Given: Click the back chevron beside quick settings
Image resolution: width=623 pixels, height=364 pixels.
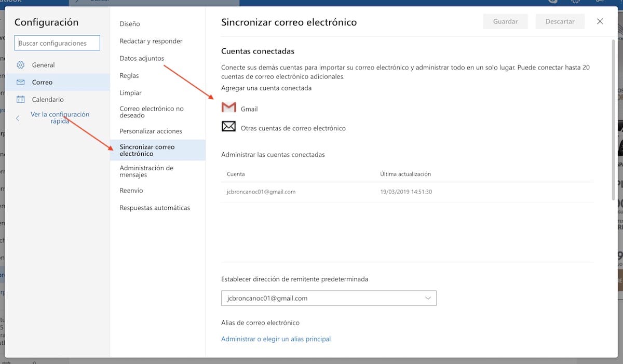Looking at the screenshot, I should coord(18,118).
